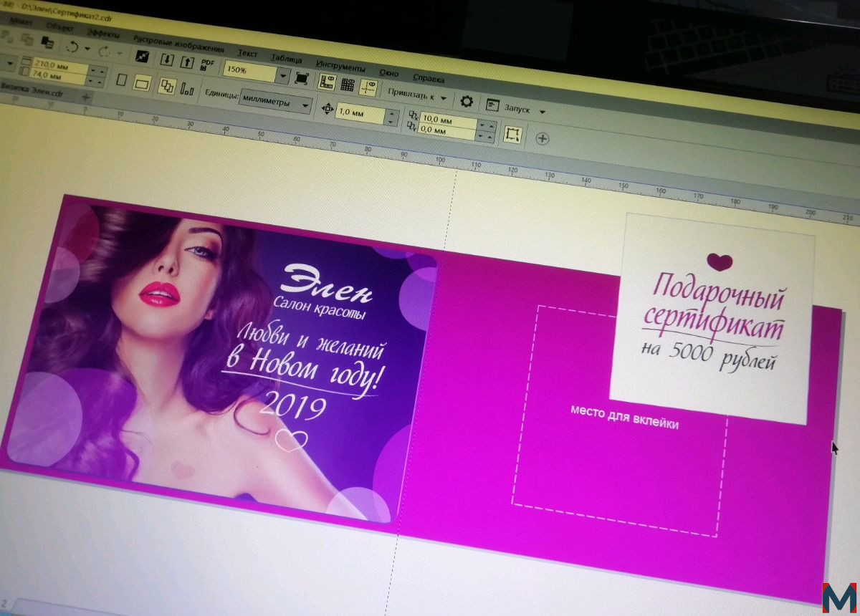Click the full-screen preview icon
Viewport: 860px width, 616px height.
(x=302, y=77)
